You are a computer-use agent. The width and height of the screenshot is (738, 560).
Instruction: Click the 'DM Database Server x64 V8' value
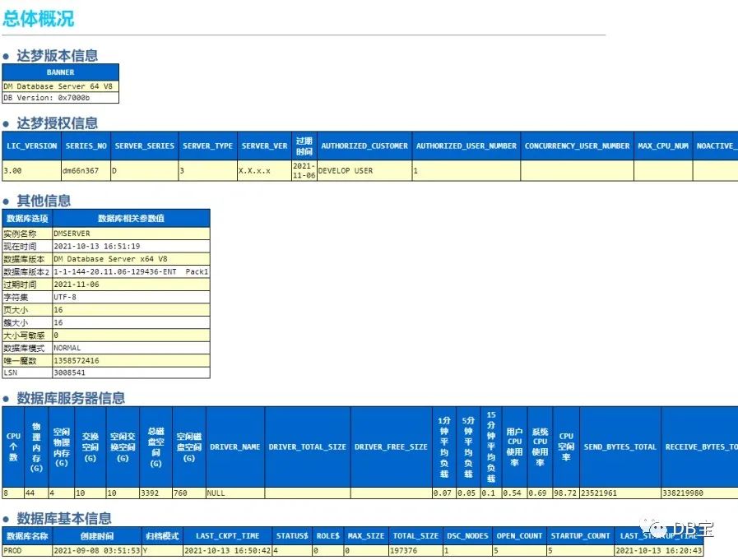click(132, 259)
